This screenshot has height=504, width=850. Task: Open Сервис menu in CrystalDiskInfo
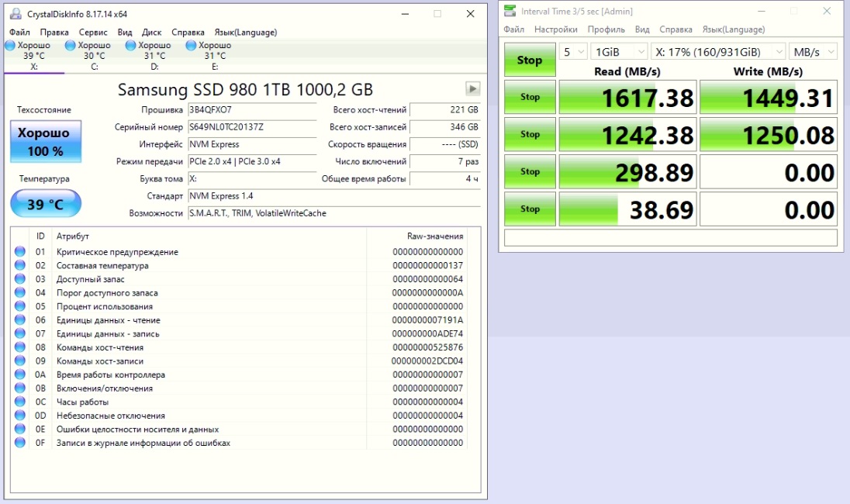point(93,32)
